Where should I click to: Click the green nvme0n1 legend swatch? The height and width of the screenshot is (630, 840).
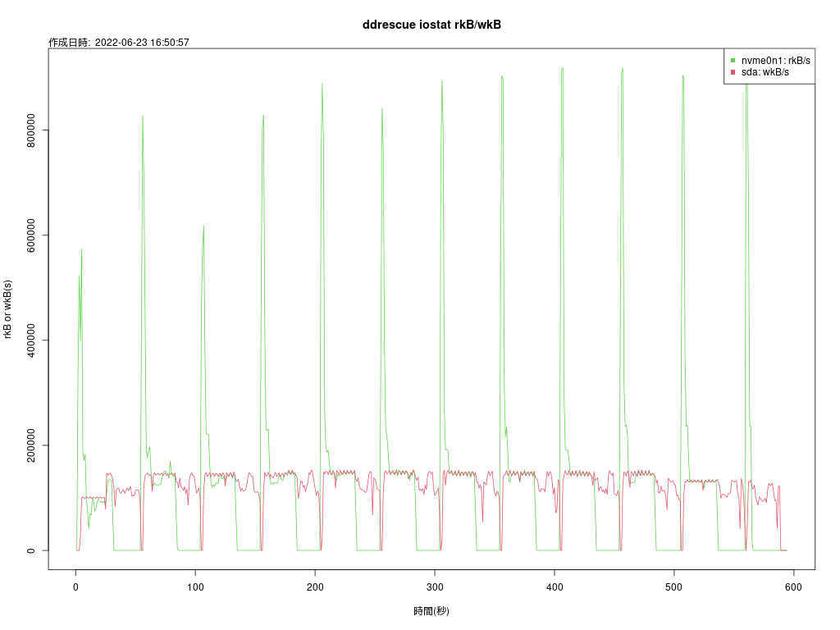pos(733,61)
